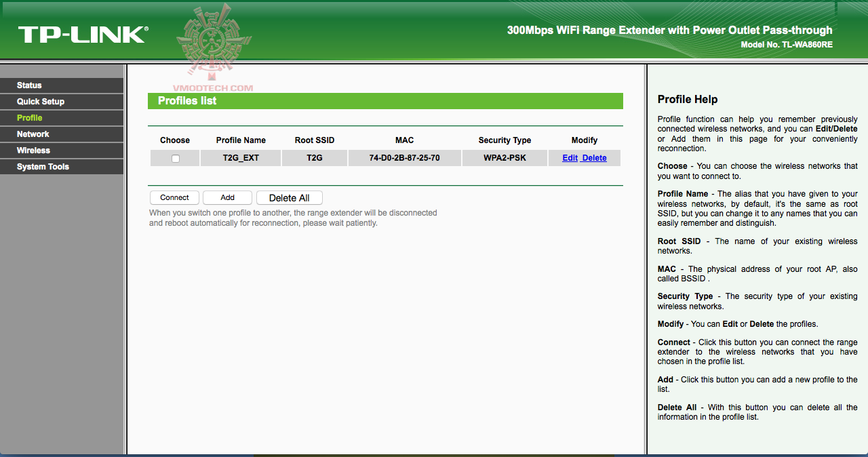This screenshot has width=868, height=457.
Task: Click the Profiles list heading
Action: pos(187,100)
